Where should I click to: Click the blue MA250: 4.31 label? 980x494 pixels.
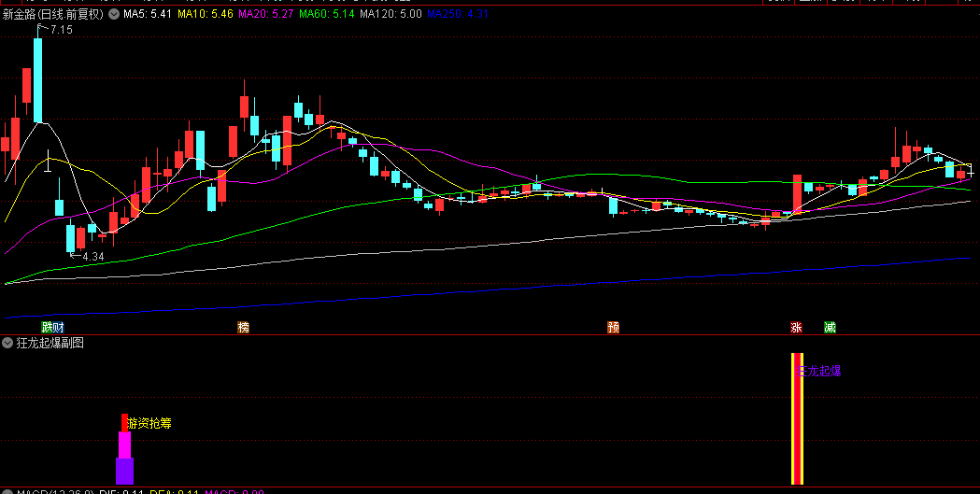[458, 14]
